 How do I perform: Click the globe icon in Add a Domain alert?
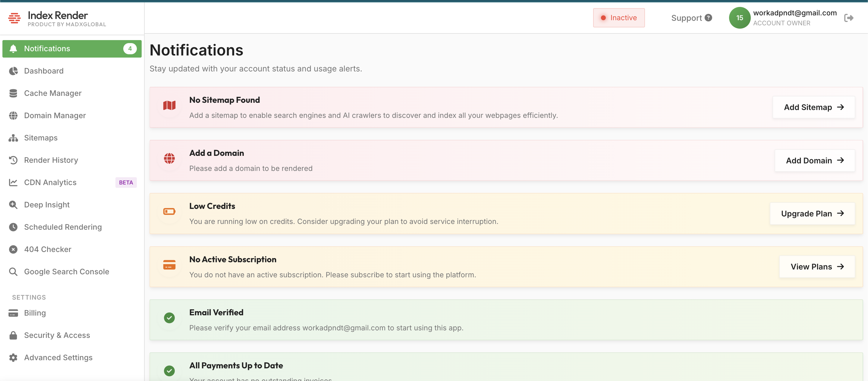[169, 158]
